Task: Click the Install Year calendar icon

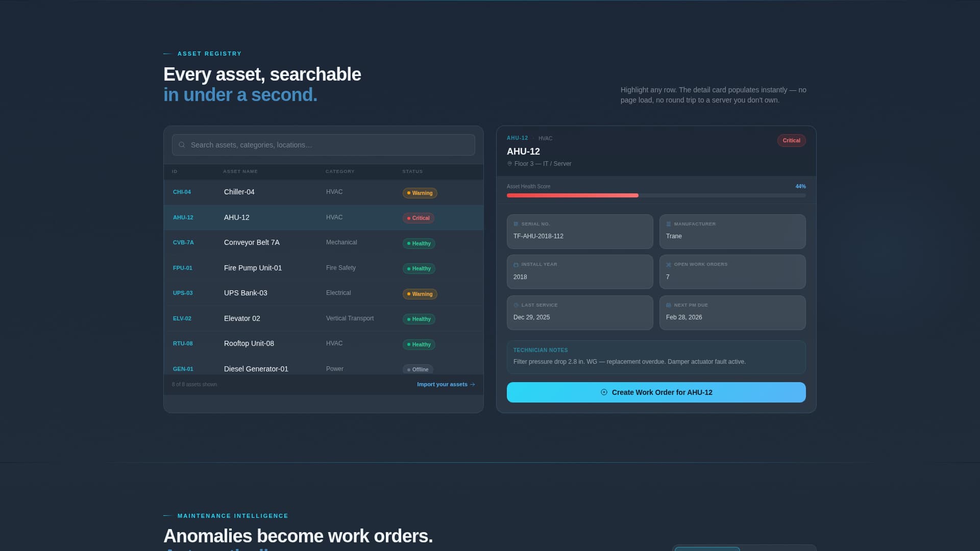Action: [x=516, y=265]
